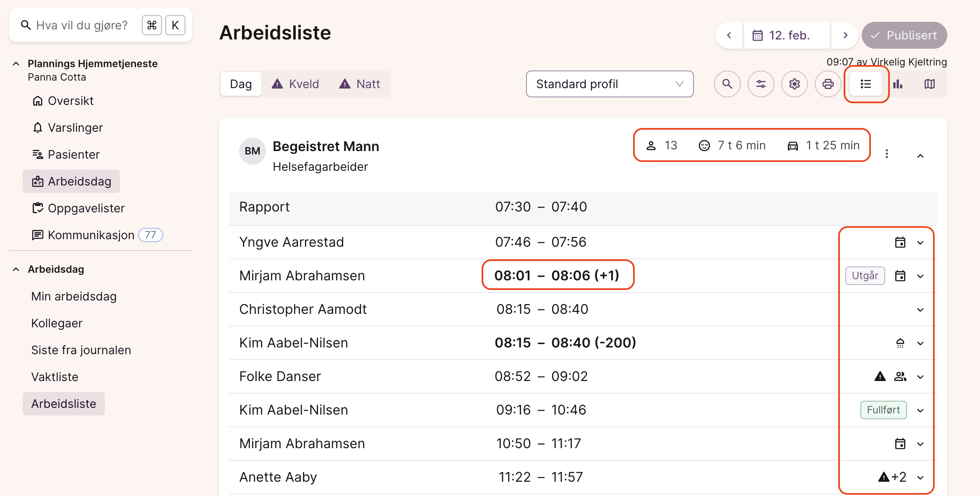Select the Kveld shift tab

pos(295,84)
